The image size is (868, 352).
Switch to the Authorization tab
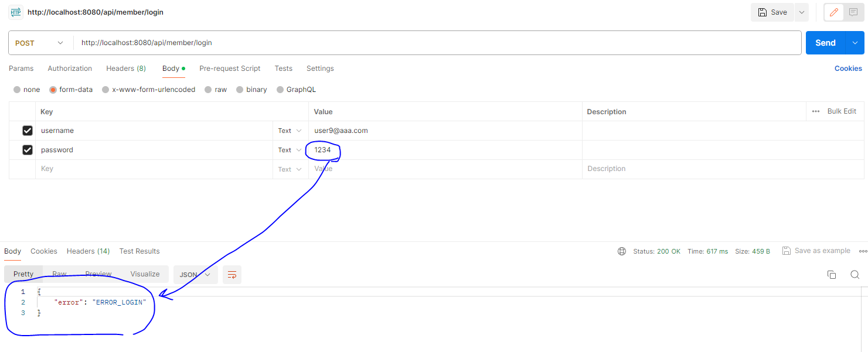(70, 69)
